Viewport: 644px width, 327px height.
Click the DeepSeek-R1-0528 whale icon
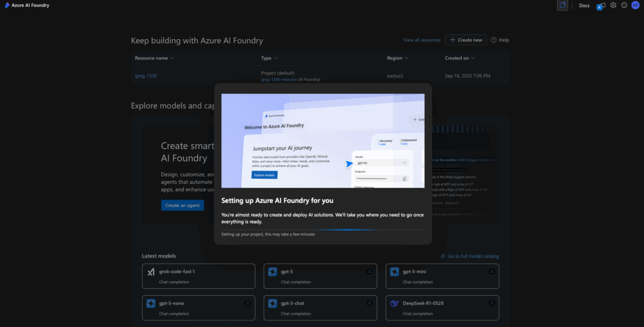[394, 303]
